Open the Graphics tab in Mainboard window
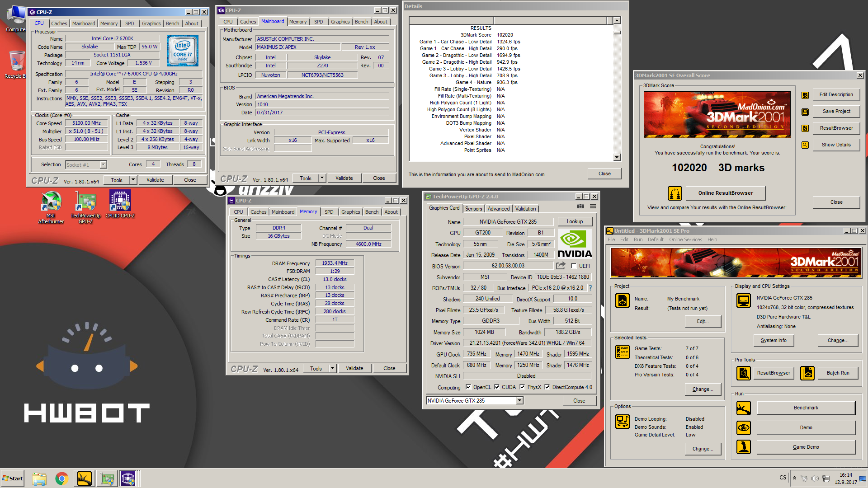The height and width of the screenshot is (488, 868). coord(340,22)
